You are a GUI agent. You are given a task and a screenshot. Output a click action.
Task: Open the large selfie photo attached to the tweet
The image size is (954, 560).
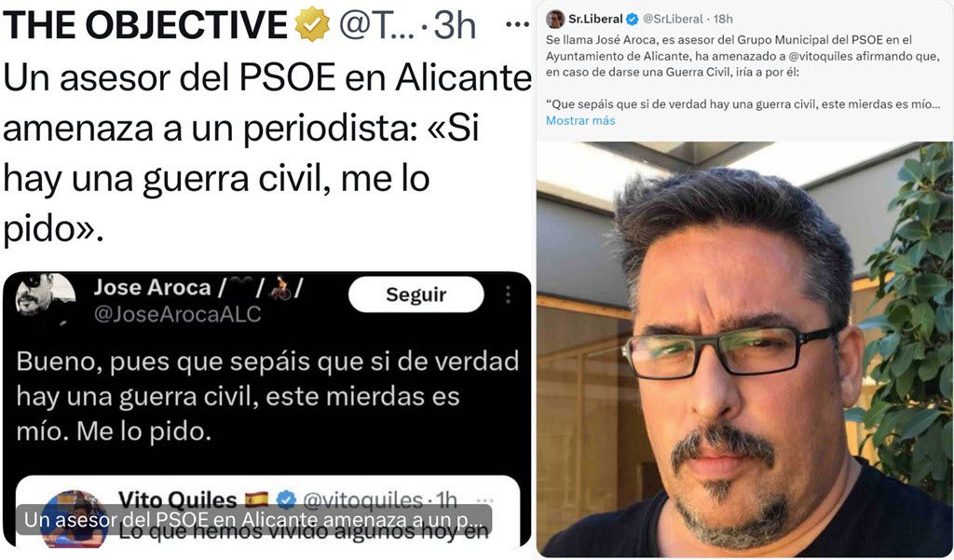click(744, 349)
